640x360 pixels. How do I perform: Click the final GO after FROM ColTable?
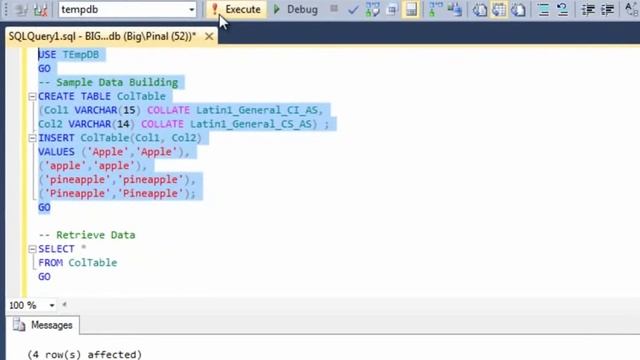44,277
